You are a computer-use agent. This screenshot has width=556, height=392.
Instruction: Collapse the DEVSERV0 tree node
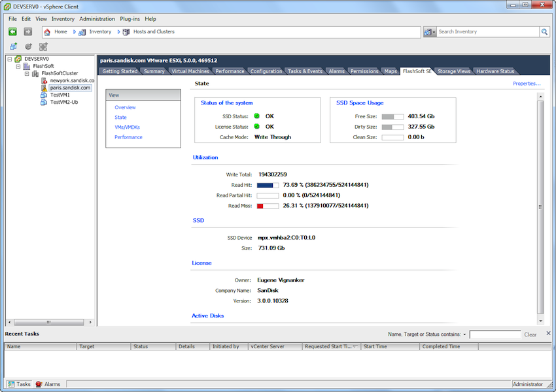(x=10, y=59)
